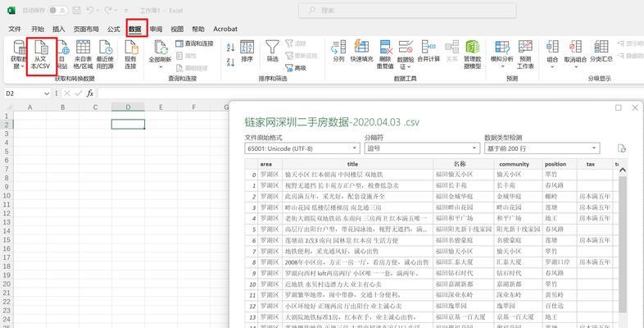Switch to 页面布局 ribbon tab
Viewport: 644px width, 328px height.
pos(86,30)
